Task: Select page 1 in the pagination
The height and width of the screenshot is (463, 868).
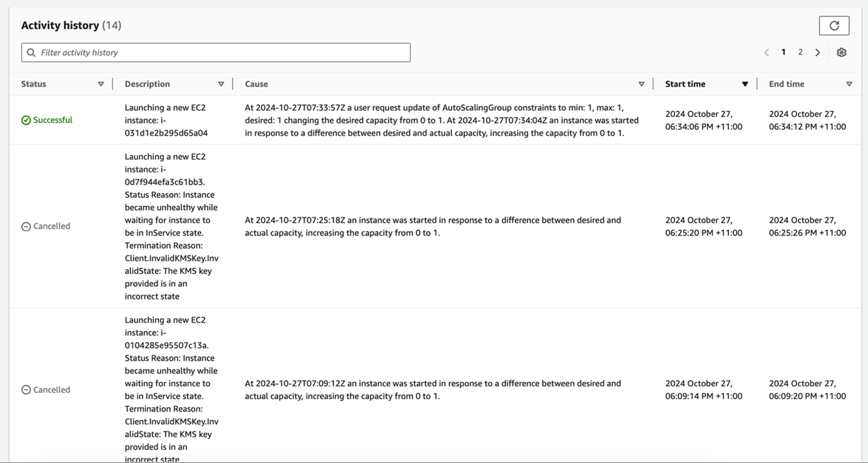Action: click(783, 52)
